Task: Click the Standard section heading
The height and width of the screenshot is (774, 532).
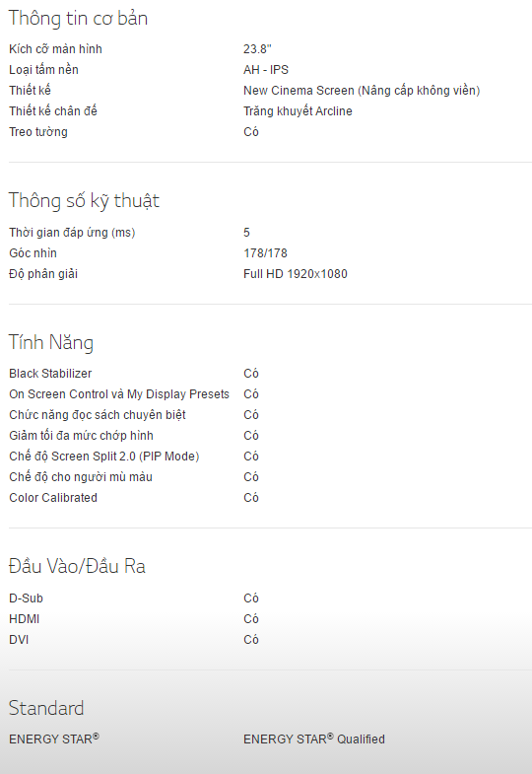Action: click(x=46, y=708)
